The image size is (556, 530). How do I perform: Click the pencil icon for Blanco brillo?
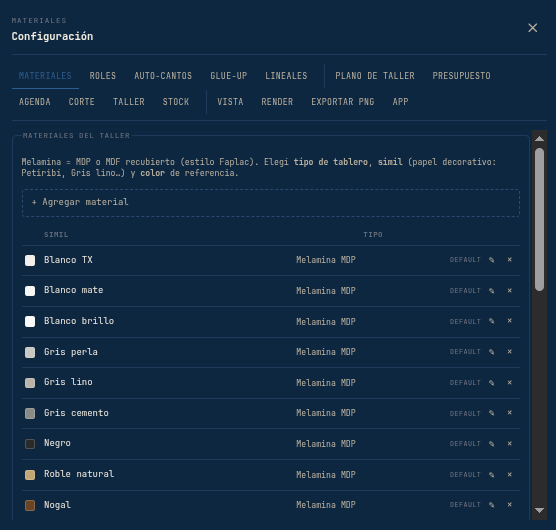point(491,321)
